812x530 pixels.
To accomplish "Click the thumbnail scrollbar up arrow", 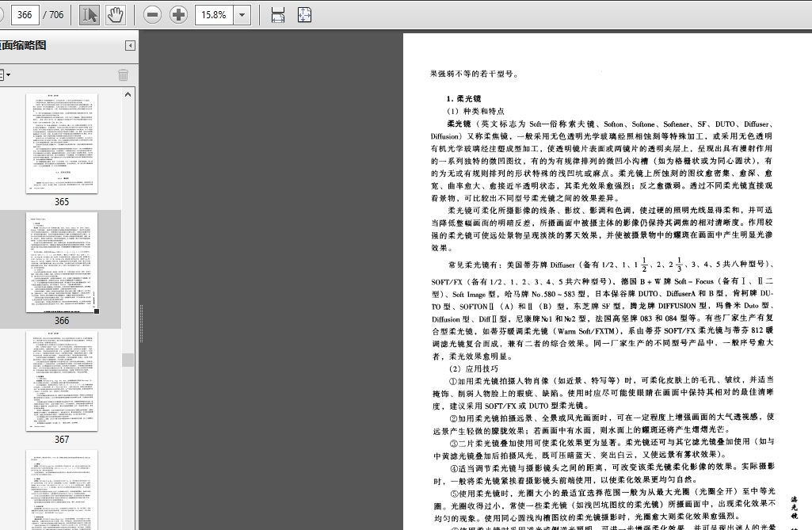I will pos(128,95).
